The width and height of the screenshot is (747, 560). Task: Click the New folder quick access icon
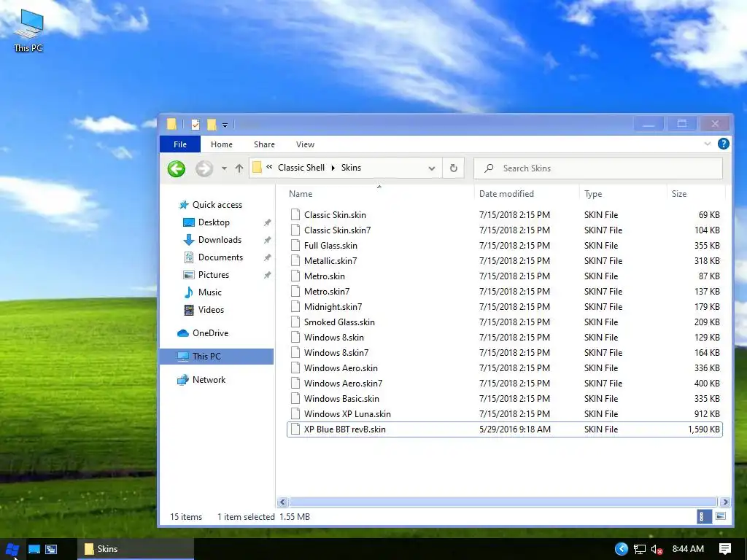[x=212, y=125]
